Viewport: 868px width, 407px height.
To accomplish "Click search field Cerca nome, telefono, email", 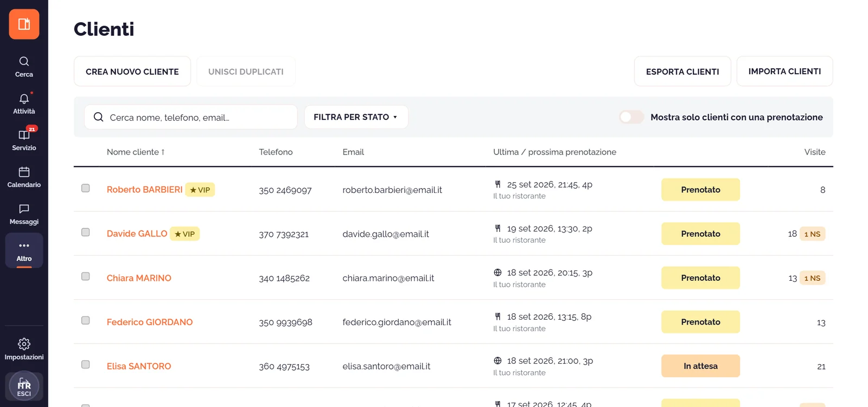I will [x=191, y=117].
